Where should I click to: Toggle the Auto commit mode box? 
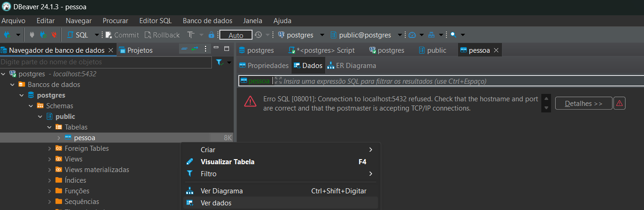coord(235,35)
